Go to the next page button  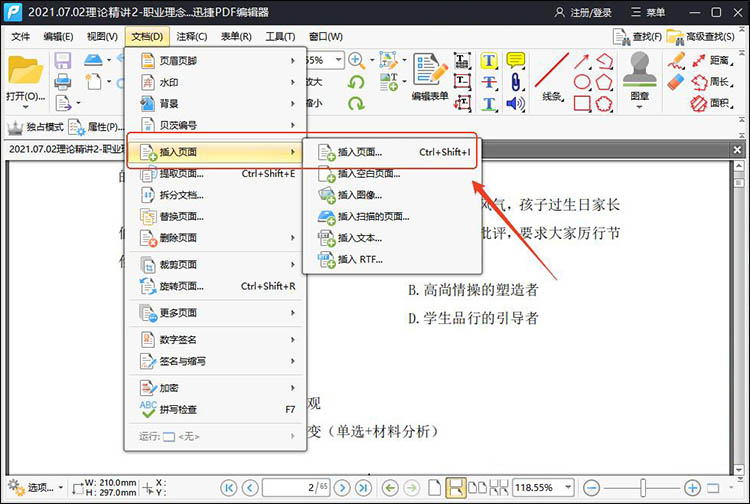tap(342, 488)
